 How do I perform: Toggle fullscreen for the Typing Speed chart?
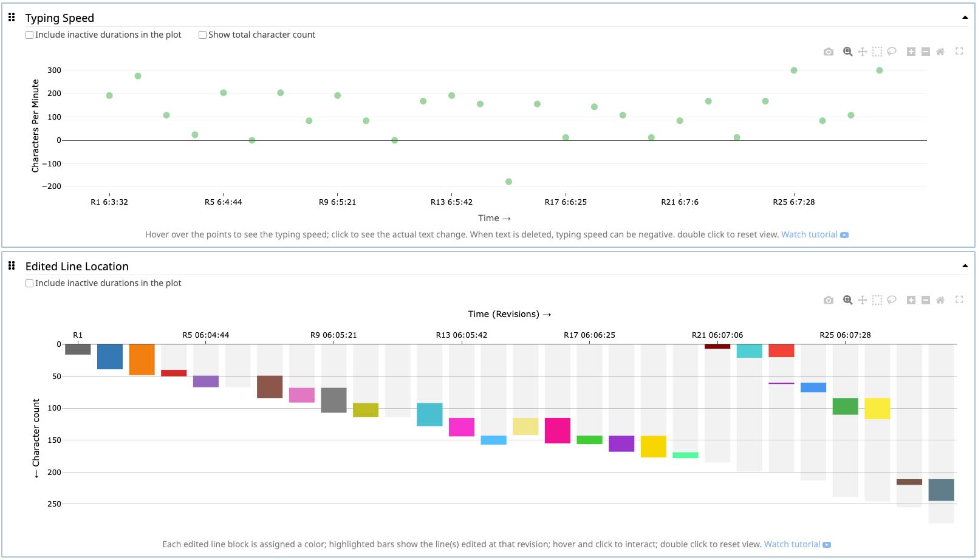(x=959, y=52)
